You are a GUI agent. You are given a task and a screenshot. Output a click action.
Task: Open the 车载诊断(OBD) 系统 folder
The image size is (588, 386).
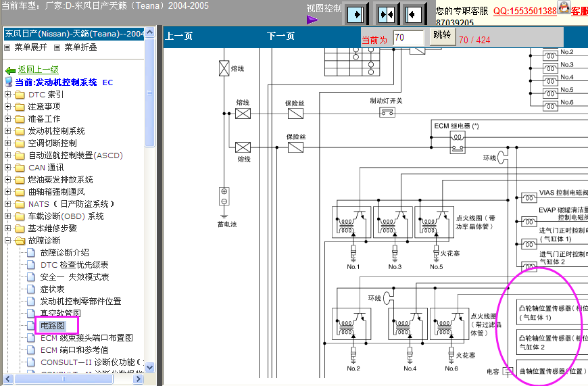point(66,216)
